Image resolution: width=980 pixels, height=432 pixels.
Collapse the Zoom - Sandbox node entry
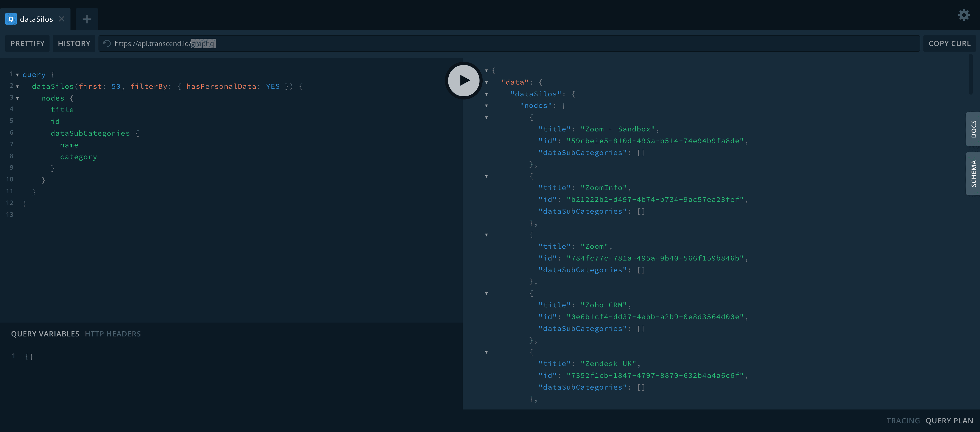tap(487, 118)
